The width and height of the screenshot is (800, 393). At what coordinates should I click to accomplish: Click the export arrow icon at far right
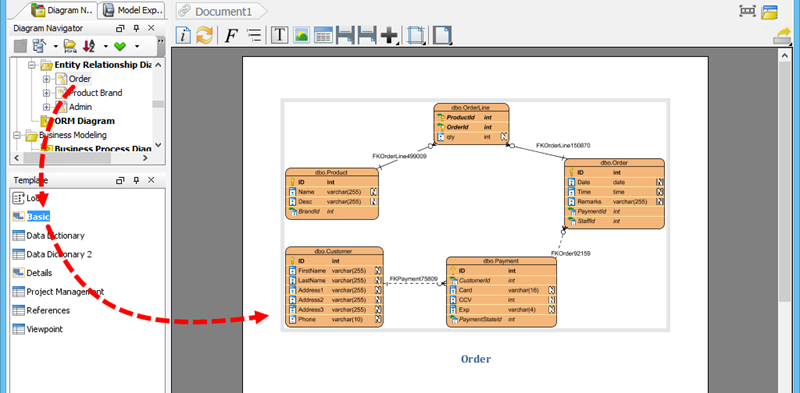click(783, 37)
